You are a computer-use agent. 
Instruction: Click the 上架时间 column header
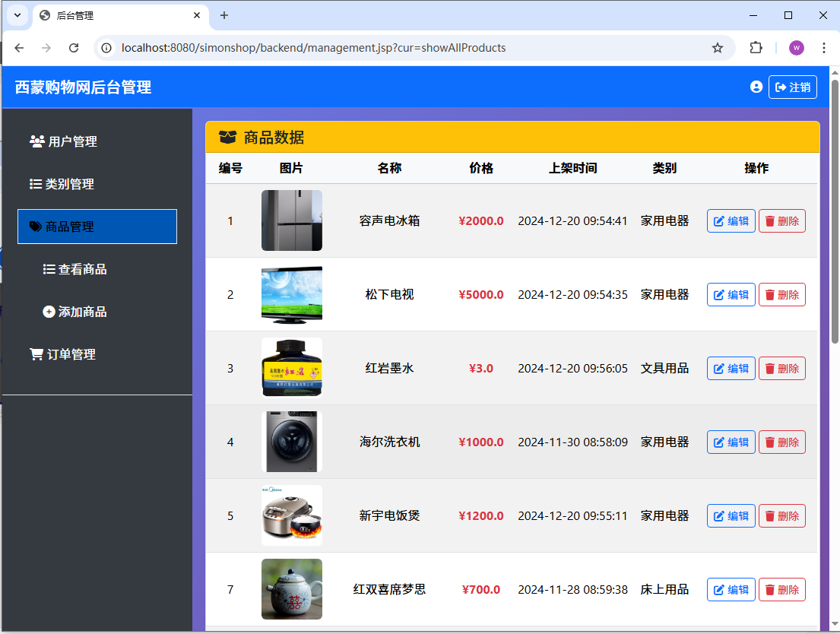pos(572,168)
